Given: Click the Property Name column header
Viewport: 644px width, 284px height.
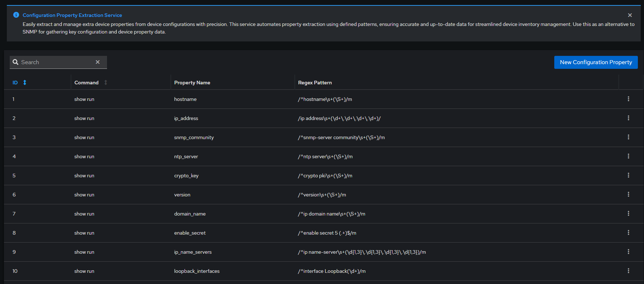Looking at the screenshot, I should click(192, 83).
